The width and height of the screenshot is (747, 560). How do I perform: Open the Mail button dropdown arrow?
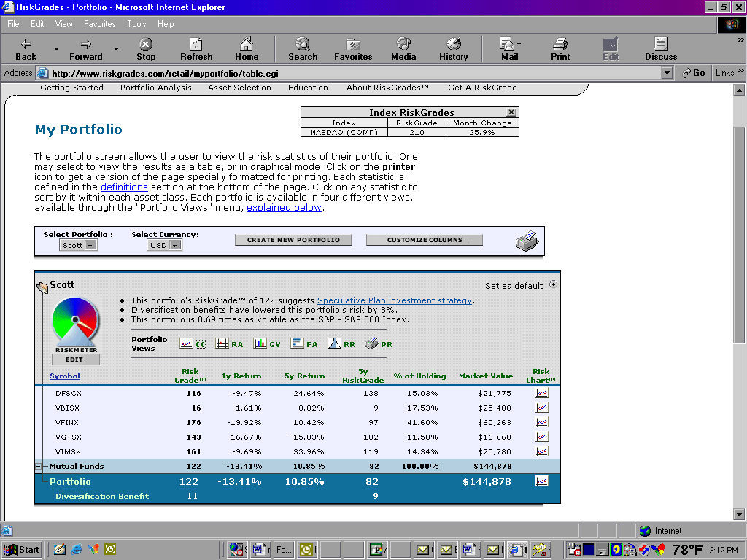519,44
